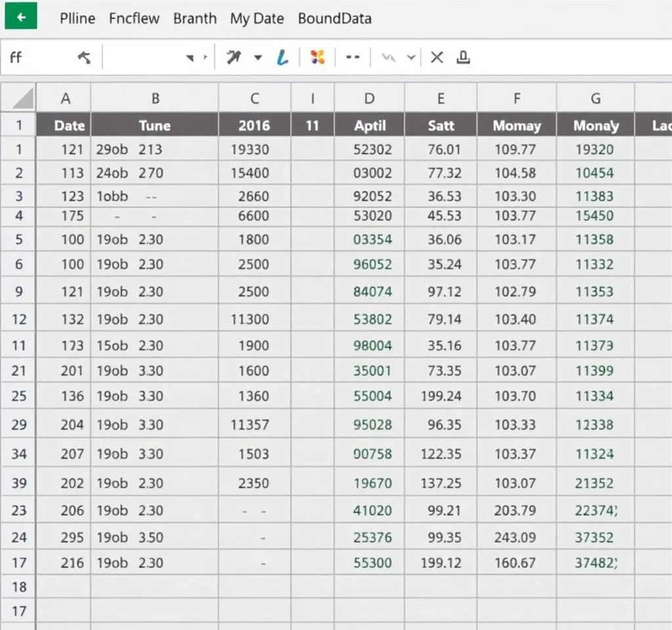This screenshot has width=672, height=630.
Task: Select column A header
Action: pos(64,98)
